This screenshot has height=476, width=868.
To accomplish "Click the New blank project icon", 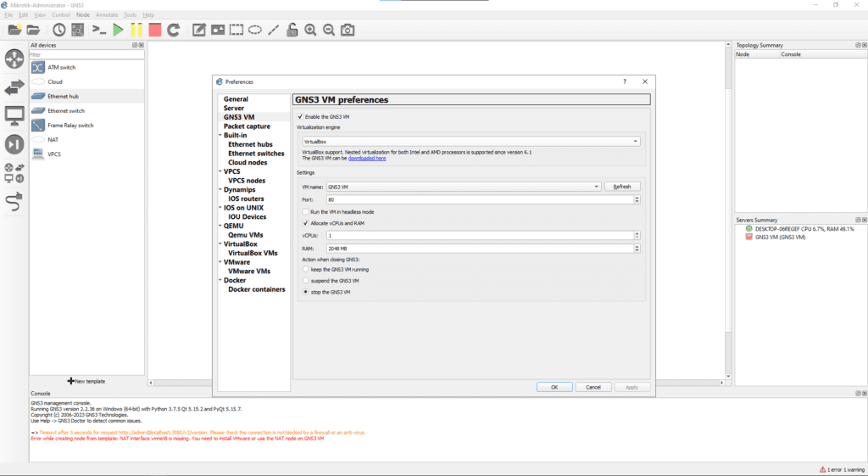I will point(15,30).
